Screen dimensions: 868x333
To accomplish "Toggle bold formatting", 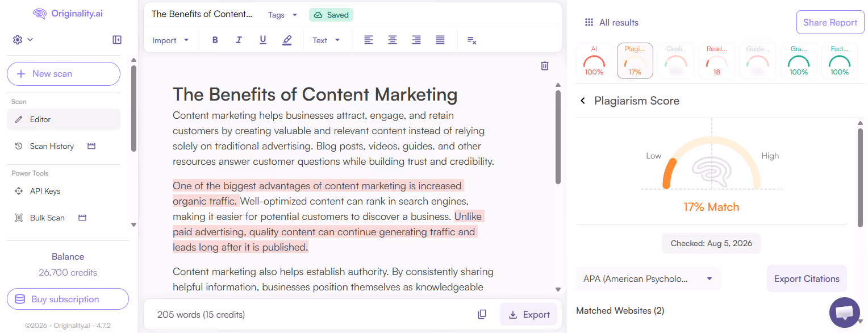I will click(x=215, y=40).
